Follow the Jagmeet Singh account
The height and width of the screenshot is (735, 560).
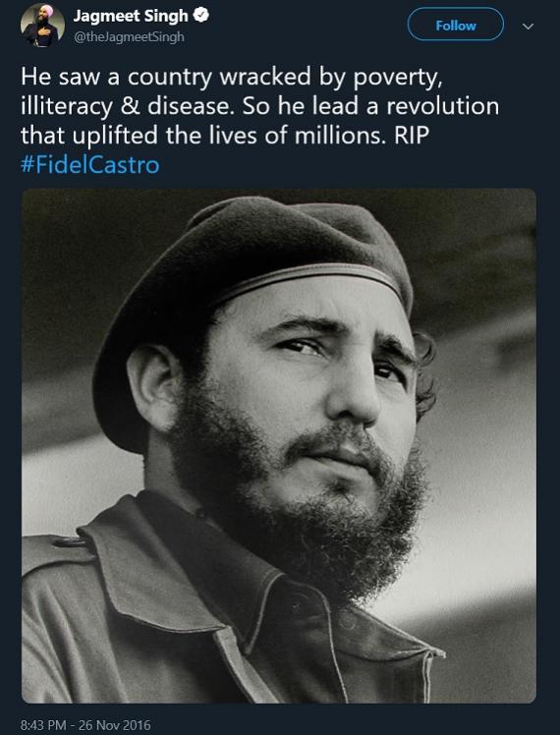coord(456,25)
